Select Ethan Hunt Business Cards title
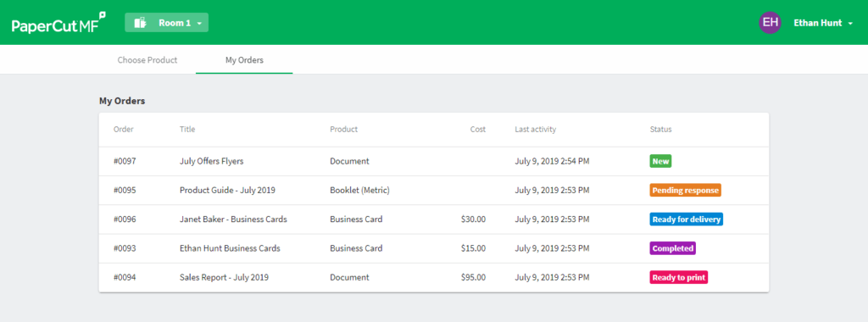The width and height of the screenshot is (868, 322). (x=230, y=248)
